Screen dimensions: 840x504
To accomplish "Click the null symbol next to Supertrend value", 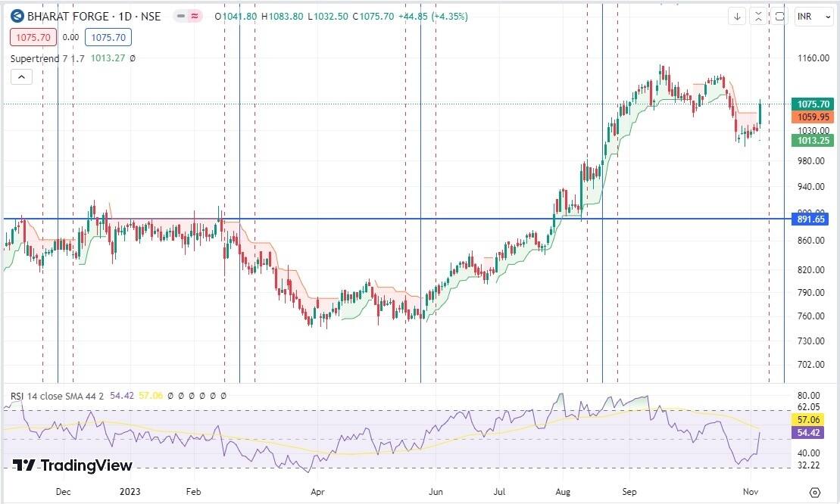I will point(133,58).
